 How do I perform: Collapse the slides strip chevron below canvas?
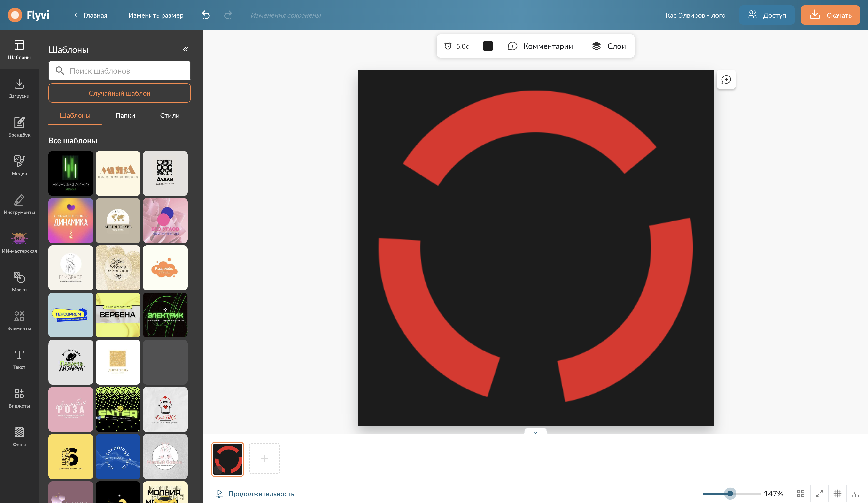(535, 432)
